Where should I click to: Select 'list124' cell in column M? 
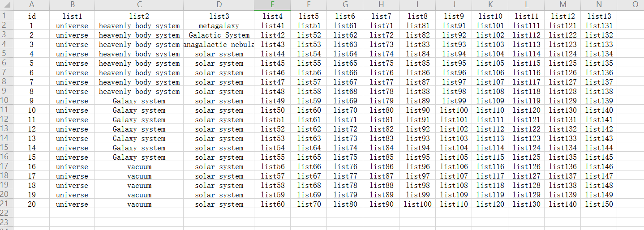pos(562,54)
